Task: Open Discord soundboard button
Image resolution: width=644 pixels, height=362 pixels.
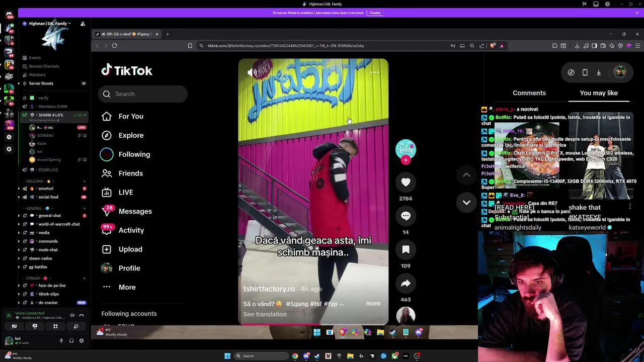Action: pos(76,326)
